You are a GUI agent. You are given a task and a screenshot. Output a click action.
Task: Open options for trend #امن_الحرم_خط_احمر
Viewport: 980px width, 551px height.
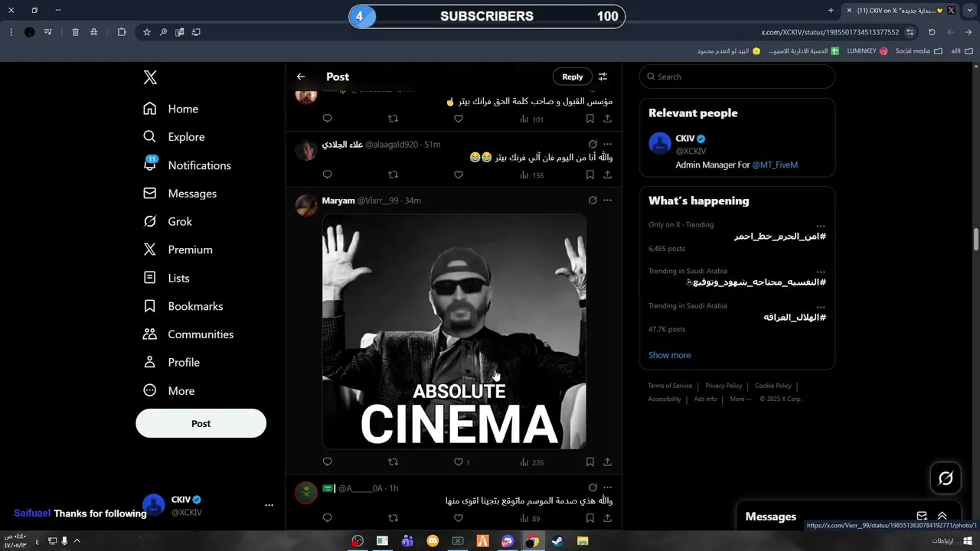(821, 226)
